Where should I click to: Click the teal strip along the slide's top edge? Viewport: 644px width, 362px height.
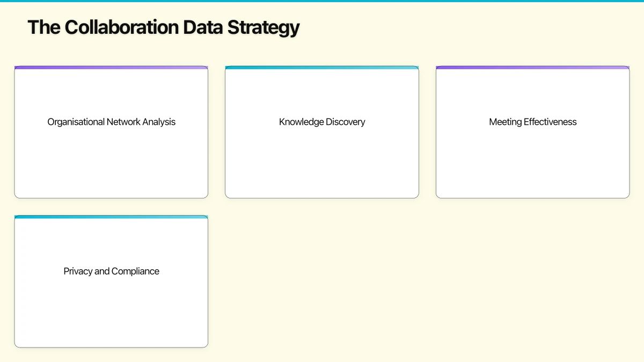point(322,1)
